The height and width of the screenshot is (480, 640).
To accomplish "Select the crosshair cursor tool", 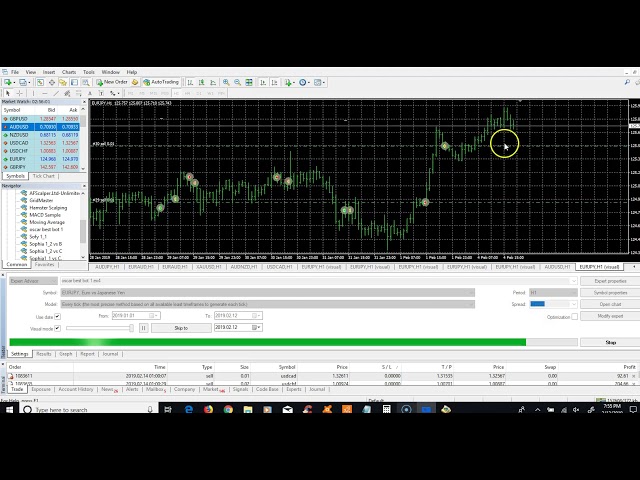I will click(x=18, y=93).
